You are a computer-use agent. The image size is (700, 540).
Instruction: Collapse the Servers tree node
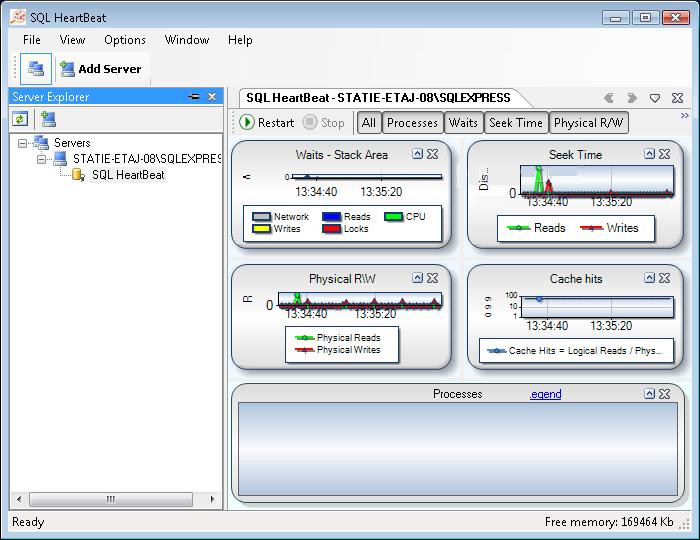(x=22, y=143)
